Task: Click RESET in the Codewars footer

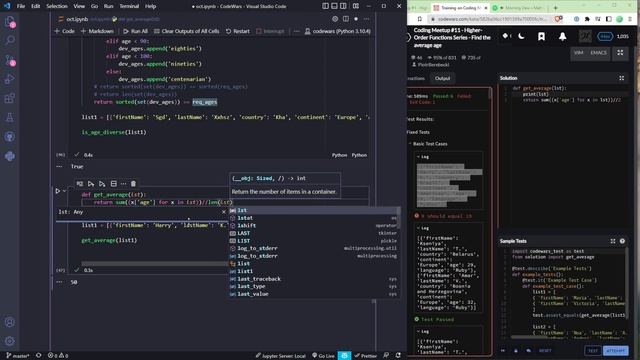Action: pyautogui.click(x=545, y=350)
